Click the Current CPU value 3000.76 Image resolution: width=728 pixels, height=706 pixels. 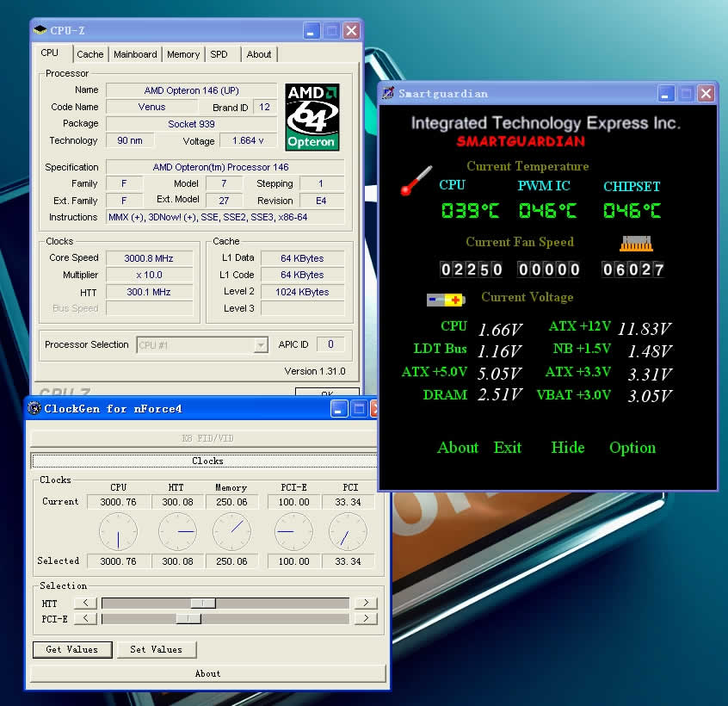(x=119, y=502)
